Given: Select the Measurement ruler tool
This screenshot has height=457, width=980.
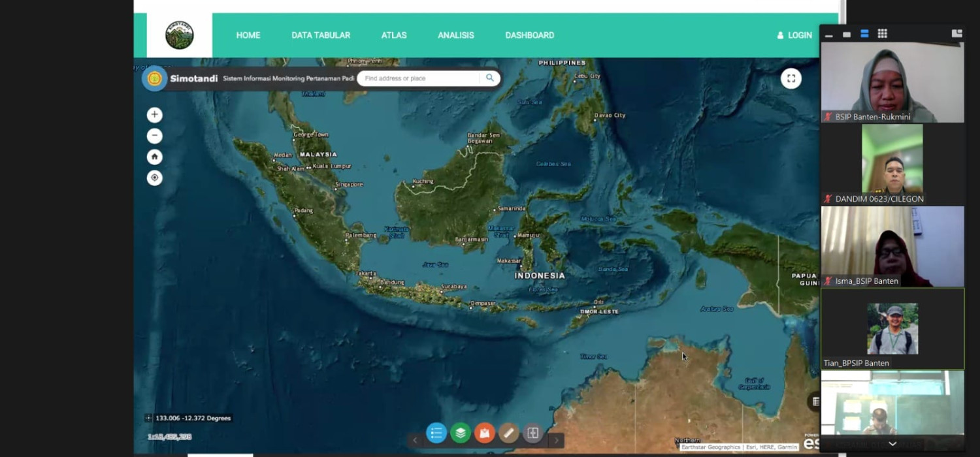Looking at the screenshot, I should click(508, 432).
